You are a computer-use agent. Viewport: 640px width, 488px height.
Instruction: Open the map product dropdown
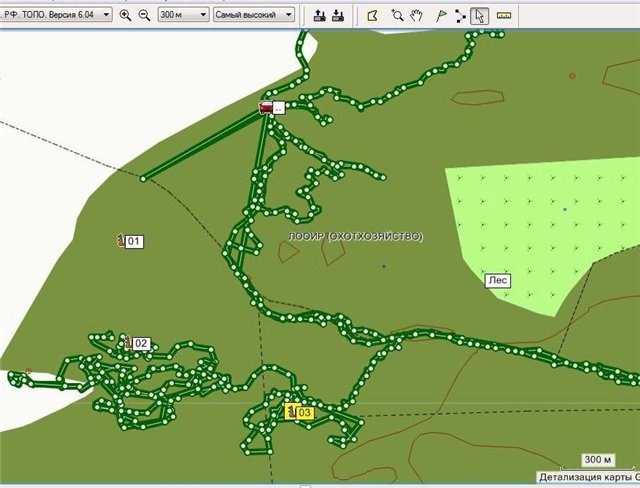(56, 15)
